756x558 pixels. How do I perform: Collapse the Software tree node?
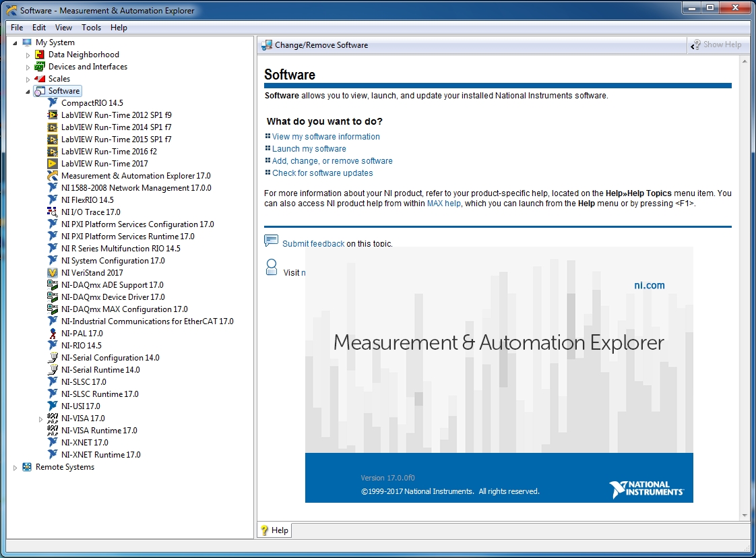(28, 91)
